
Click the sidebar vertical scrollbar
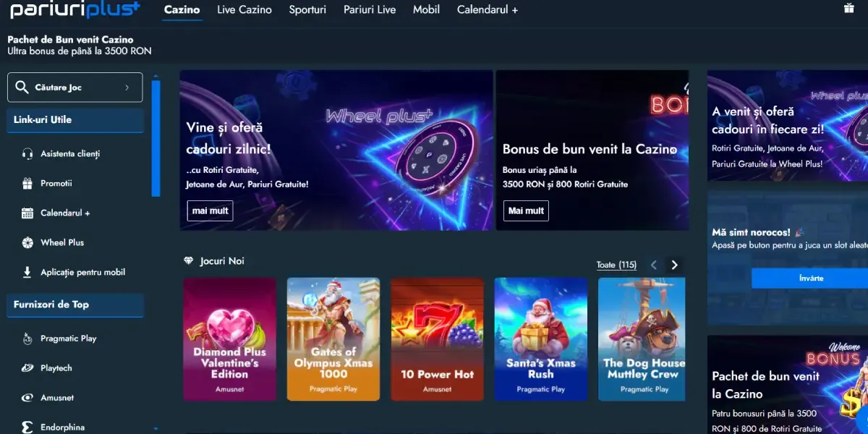pyautogui.click(x=156, y=137)
